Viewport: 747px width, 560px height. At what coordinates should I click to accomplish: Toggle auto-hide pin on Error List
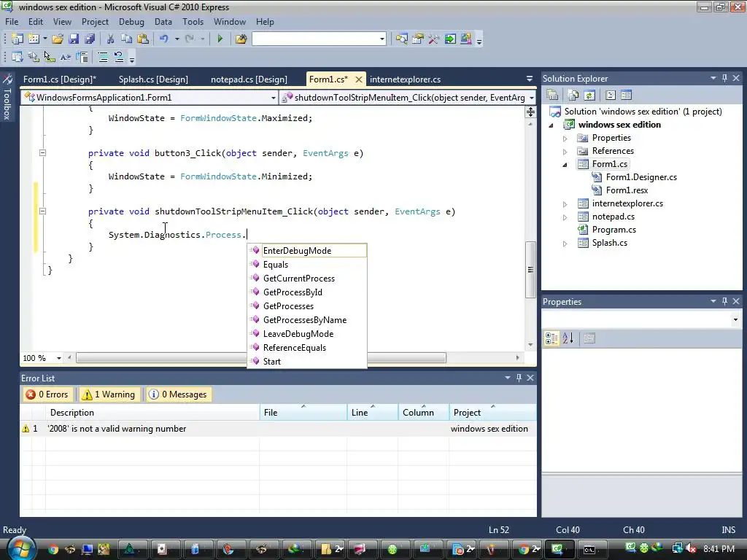519,378
